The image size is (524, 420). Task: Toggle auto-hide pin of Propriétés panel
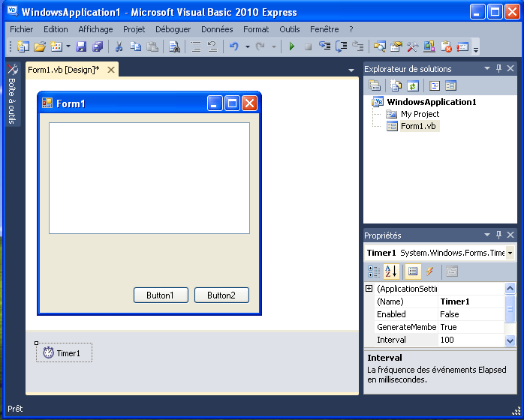498,235
